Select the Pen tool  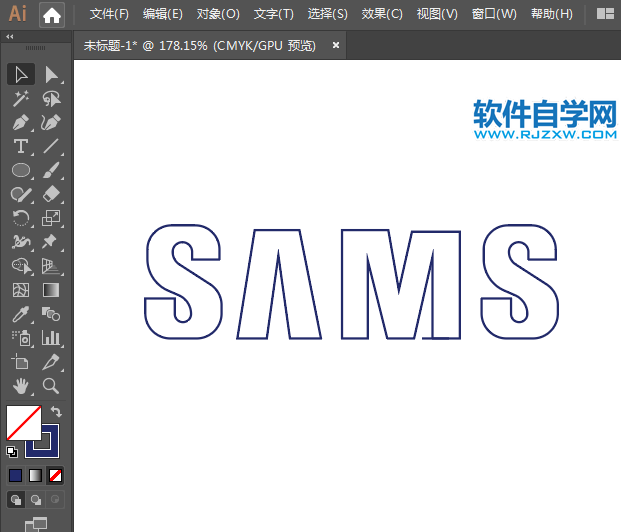pos(21,122)
